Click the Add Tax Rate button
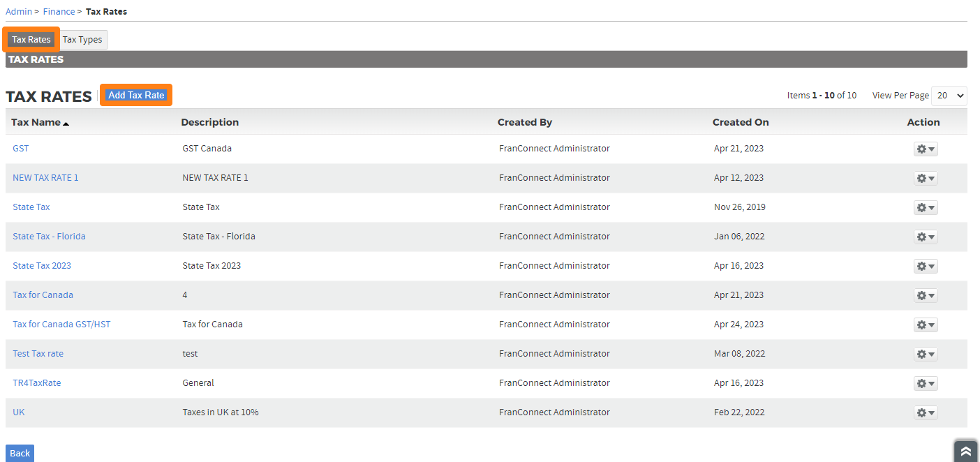 click(x=136, y=95)
